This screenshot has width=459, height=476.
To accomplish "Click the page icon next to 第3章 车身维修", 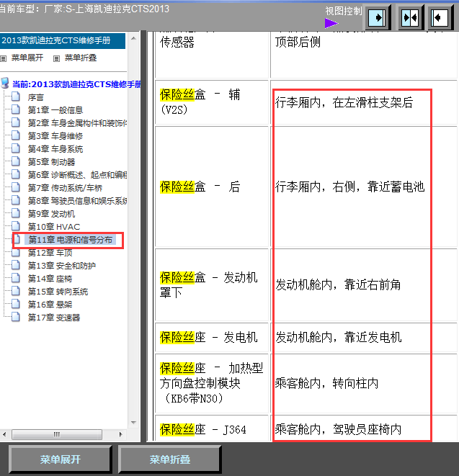I will [x=16, y=135].
